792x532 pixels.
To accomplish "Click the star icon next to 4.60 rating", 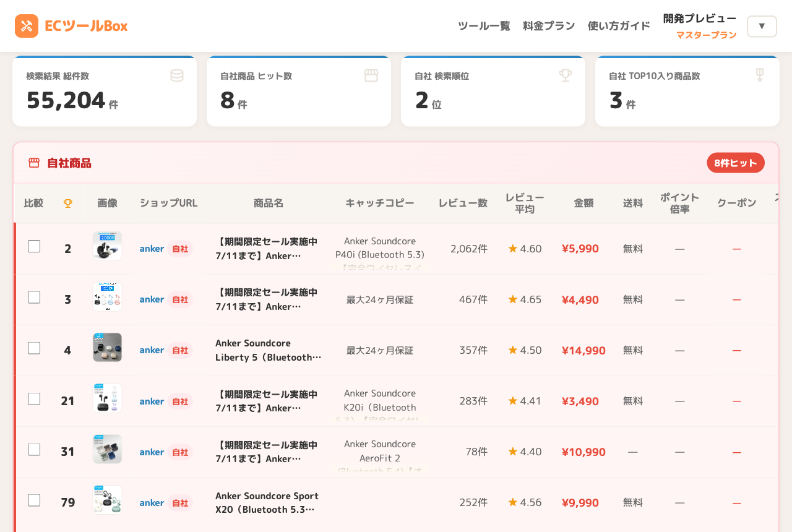I will click(512, 248).
